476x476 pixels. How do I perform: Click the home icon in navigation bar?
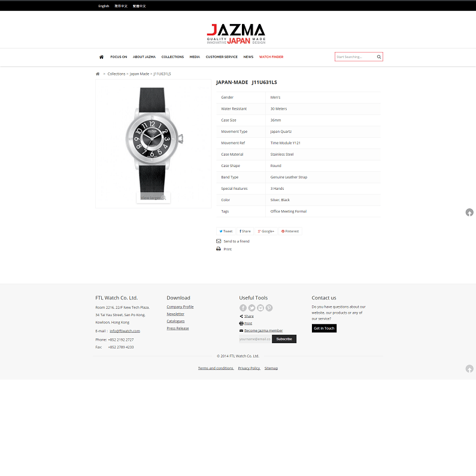pyautogui.click(x=101, y=57)
